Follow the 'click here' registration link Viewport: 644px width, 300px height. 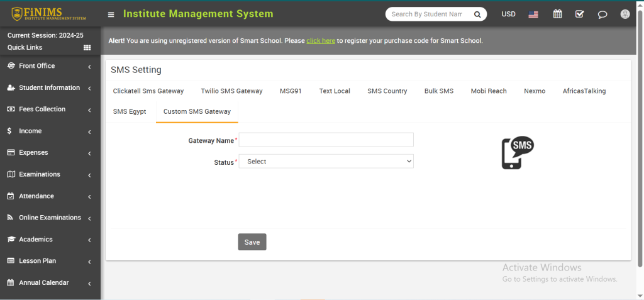[x=320, y=41]
